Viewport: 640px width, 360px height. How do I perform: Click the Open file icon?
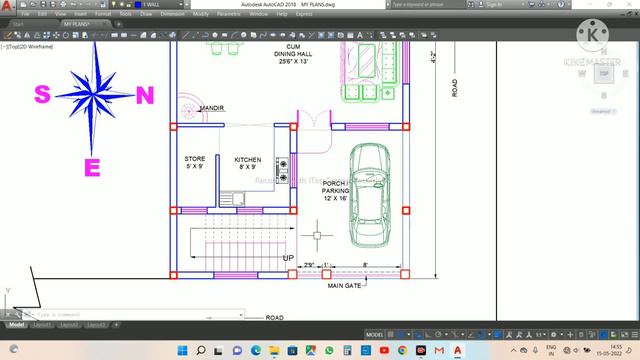[33, 4]
